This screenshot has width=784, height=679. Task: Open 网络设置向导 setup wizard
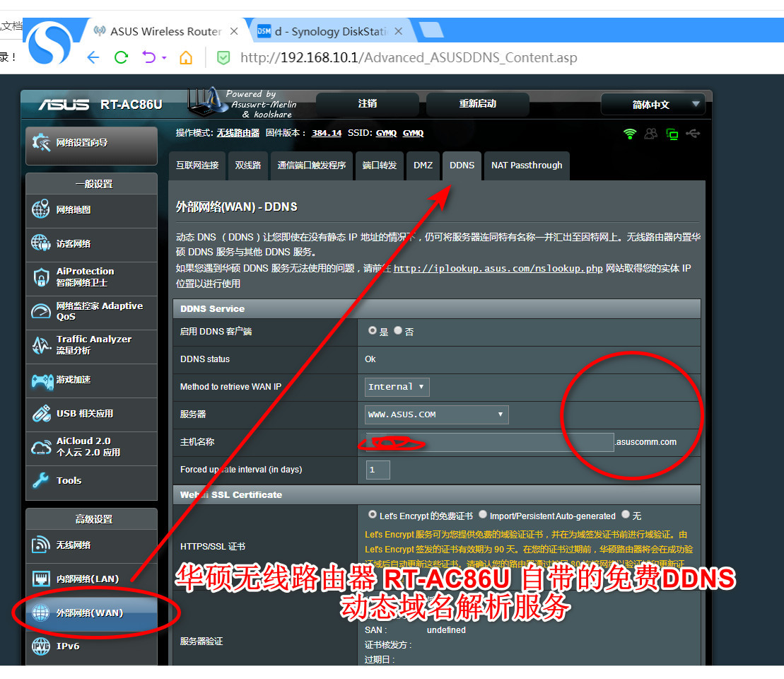[x=91, y=145]
